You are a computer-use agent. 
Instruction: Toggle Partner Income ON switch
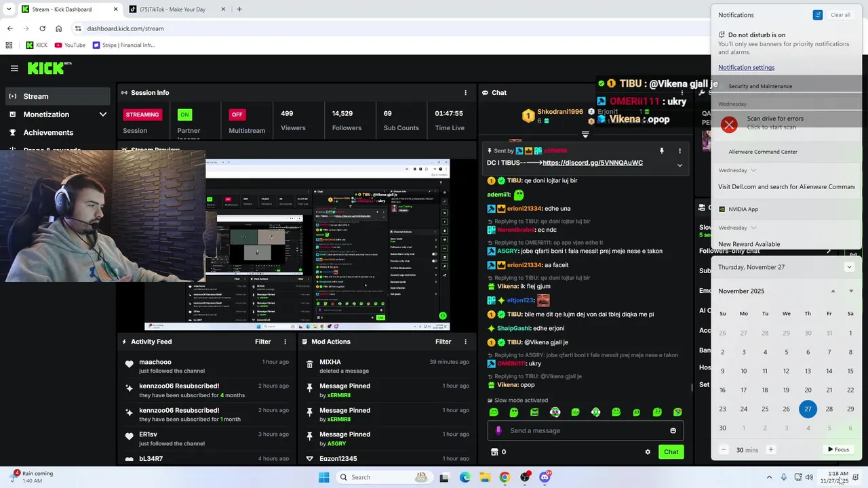pyautogui.click(x=184, y=115)
